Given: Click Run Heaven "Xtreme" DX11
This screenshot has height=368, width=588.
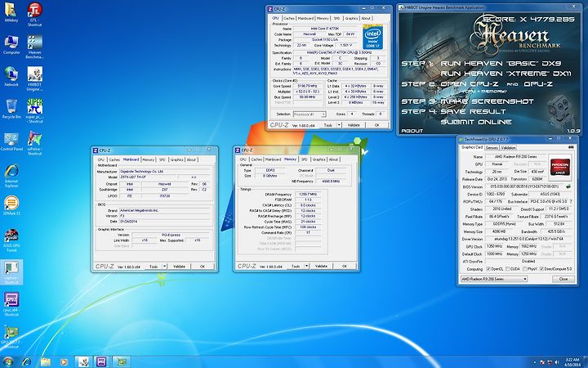Looking at the screenshot, I should tap(506, 74).
